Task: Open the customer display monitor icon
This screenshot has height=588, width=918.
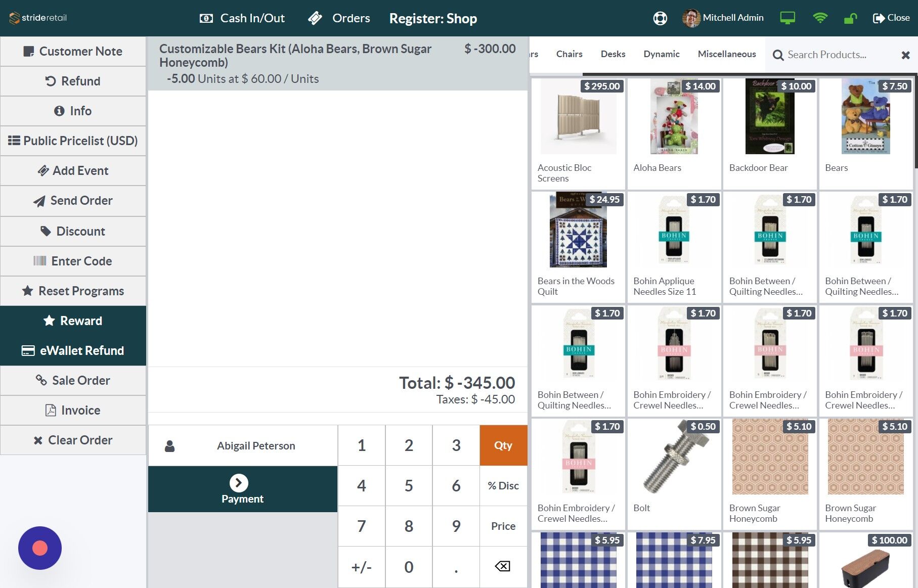Action: coord(788,17)
